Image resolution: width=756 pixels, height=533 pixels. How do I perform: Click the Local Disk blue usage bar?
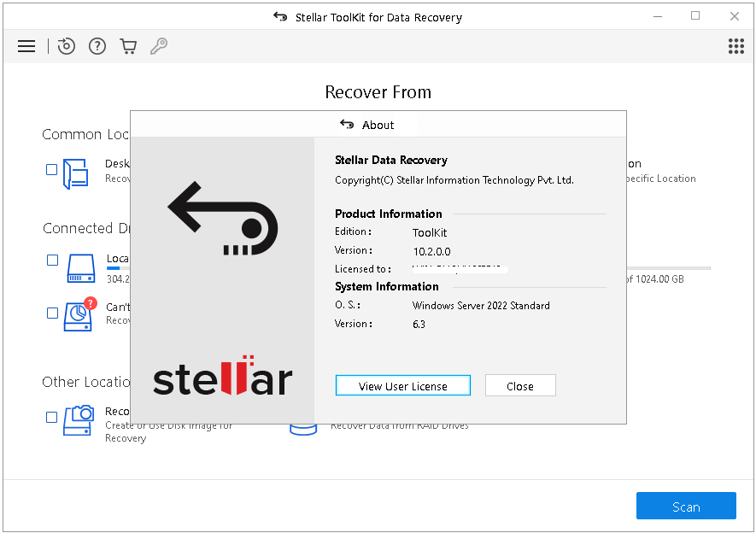coord(113,268)
